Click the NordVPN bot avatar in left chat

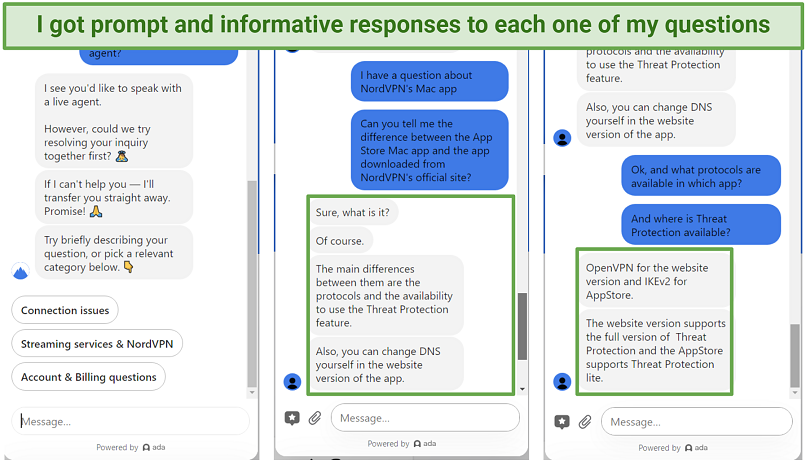21,271
